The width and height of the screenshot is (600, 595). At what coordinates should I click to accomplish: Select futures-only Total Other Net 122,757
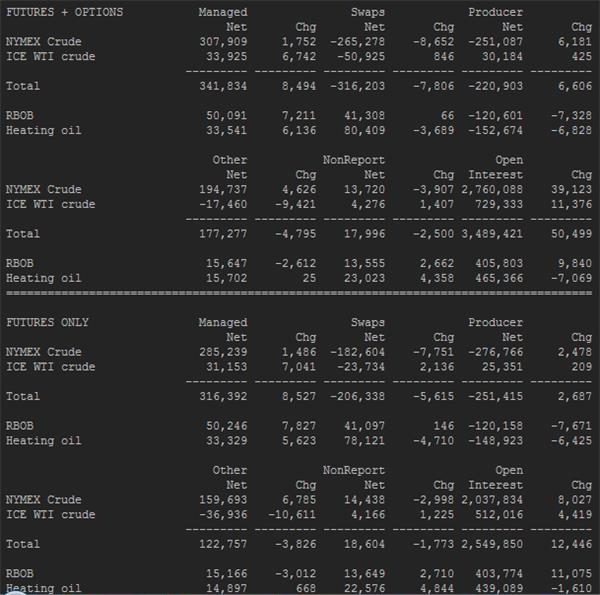[x=223, y=544]
